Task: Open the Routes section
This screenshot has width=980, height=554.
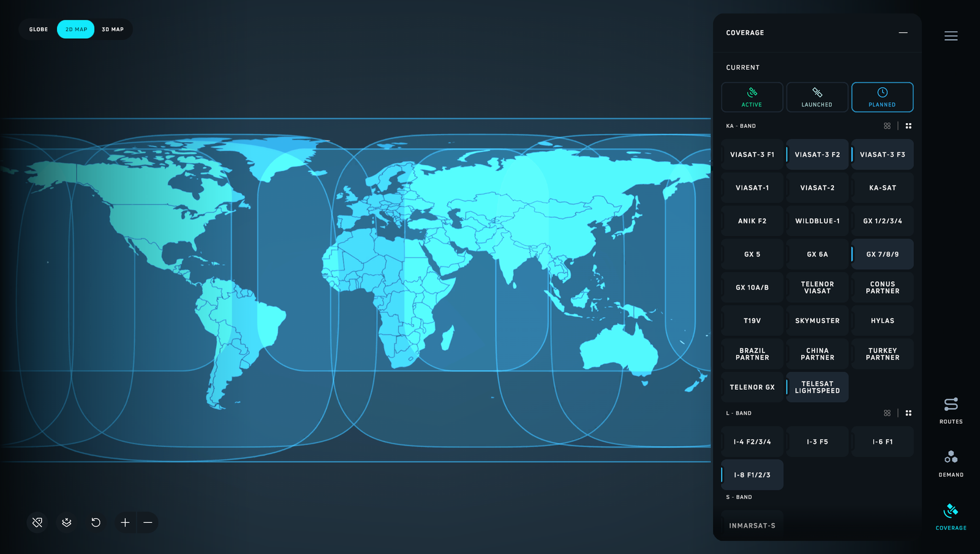Action: click(x=951, y=411)
